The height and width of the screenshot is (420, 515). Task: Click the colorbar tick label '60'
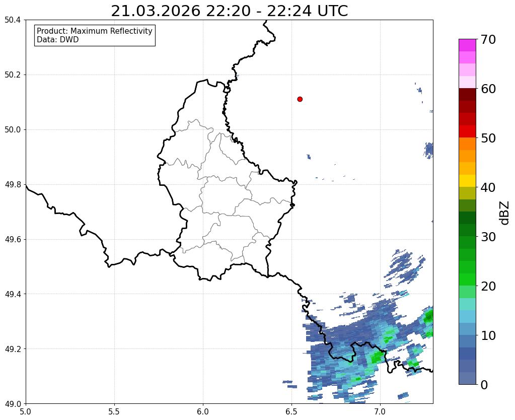488,89
